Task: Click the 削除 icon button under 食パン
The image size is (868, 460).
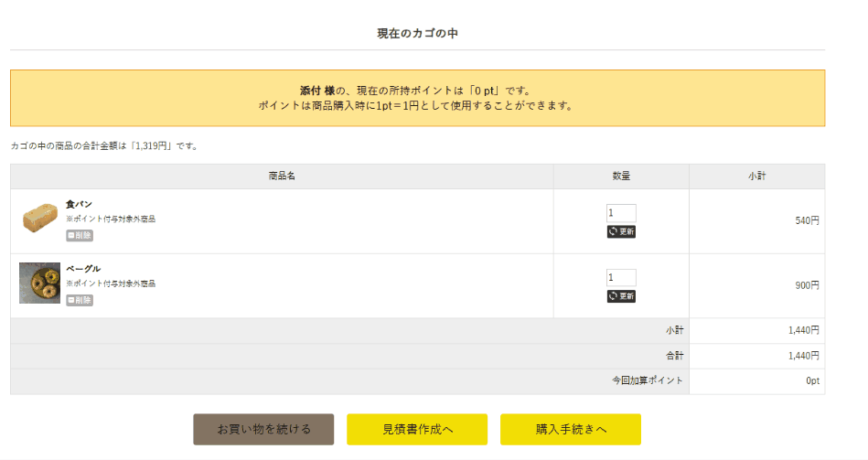Action: click(x=80, y=235)
